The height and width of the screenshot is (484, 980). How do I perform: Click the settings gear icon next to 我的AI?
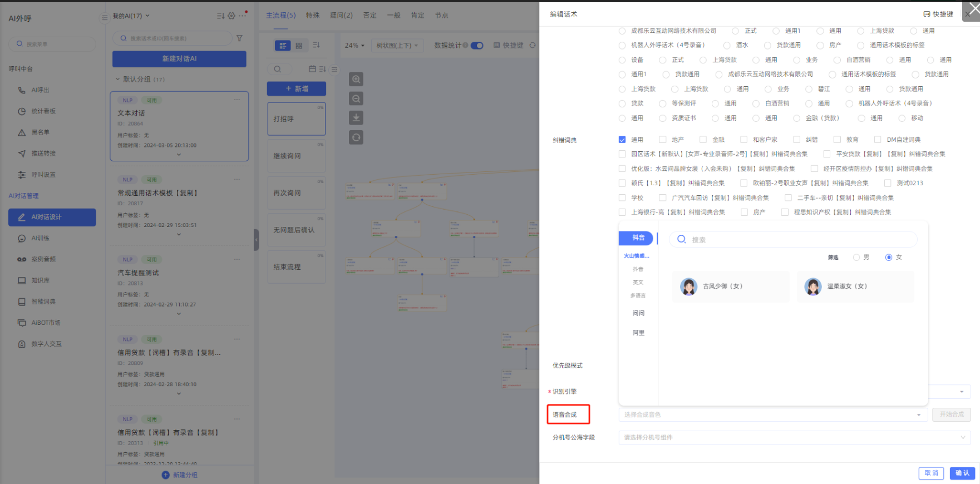(x=232, y=16)
